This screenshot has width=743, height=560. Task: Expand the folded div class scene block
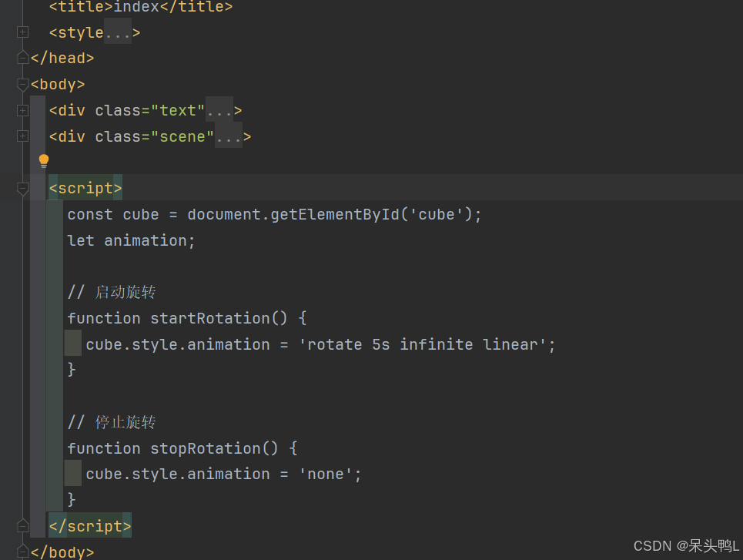point(22,136)
